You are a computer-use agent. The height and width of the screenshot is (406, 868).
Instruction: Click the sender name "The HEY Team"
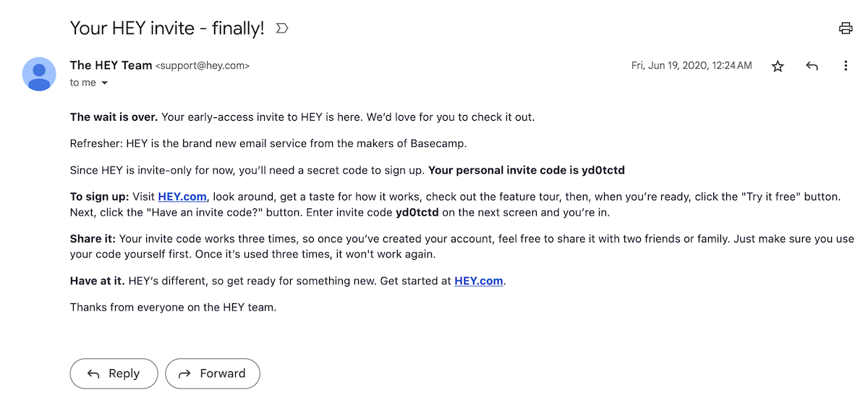(x=111, y=65)
